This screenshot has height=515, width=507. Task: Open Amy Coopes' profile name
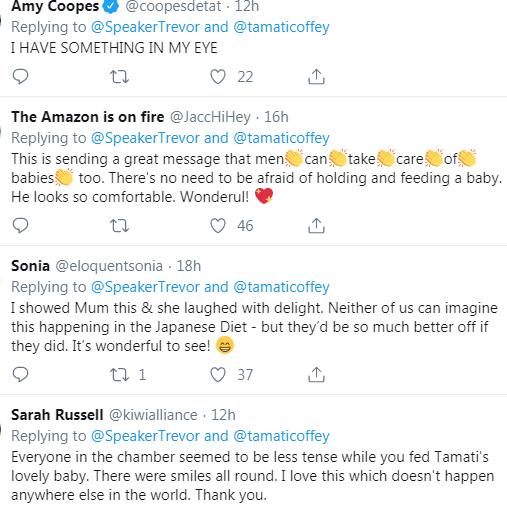click(x=55, y=6)
